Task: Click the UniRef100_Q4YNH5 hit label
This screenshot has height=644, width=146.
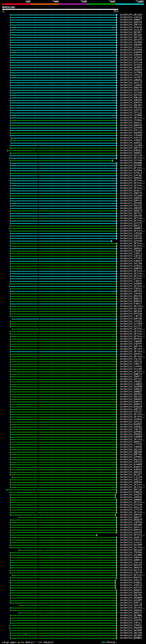Action: click(x=131, y=630)
